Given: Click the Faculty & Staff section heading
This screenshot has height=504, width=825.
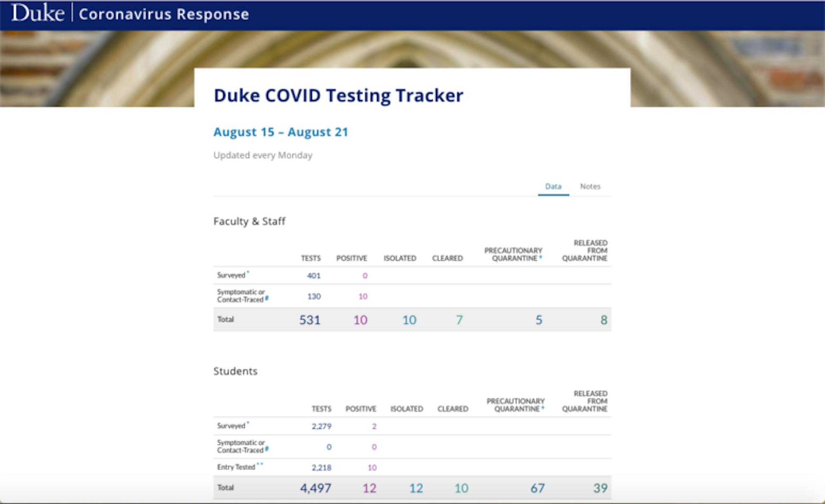Looking at the screenshot, I should [249, 221].
